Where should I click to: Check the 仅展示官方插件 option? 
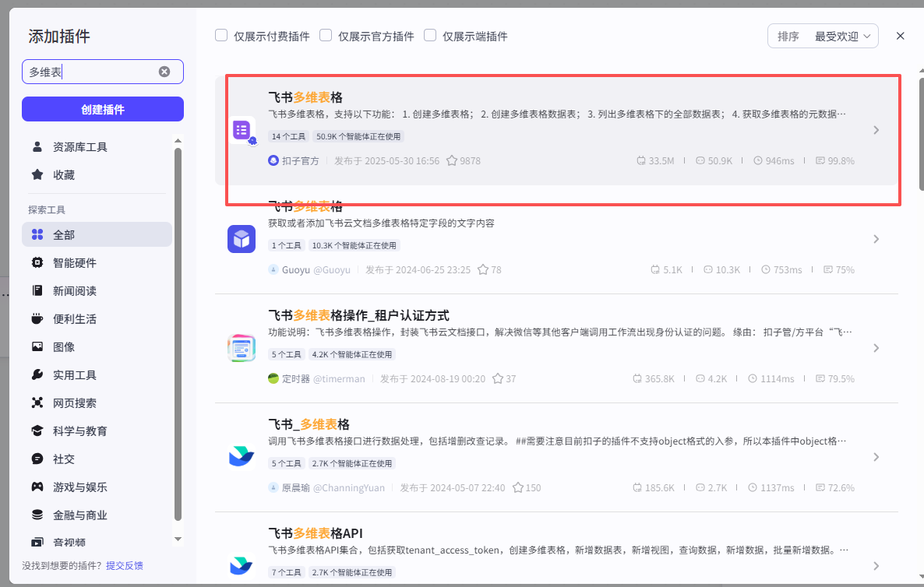coord(326,36)
